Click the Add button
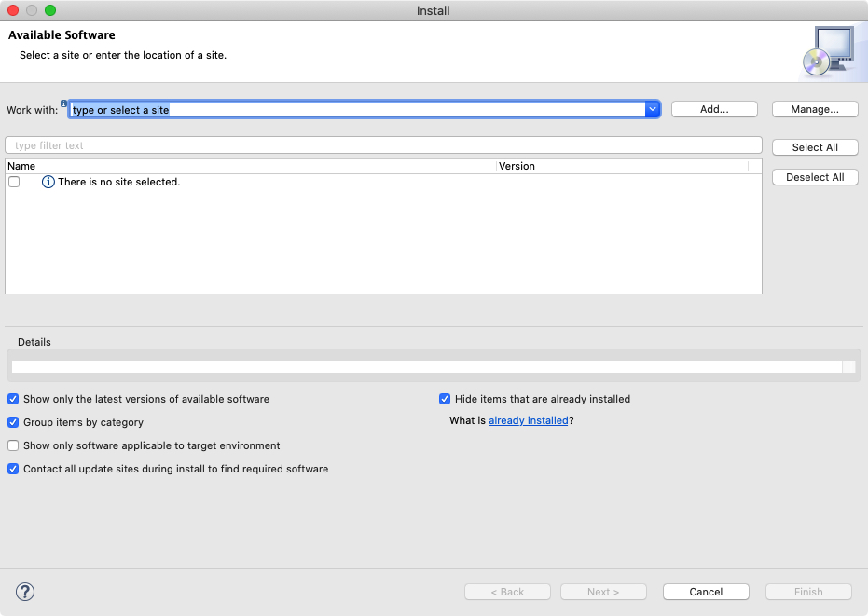This screenshot has height=616, width=868. [x=714, y=109]
